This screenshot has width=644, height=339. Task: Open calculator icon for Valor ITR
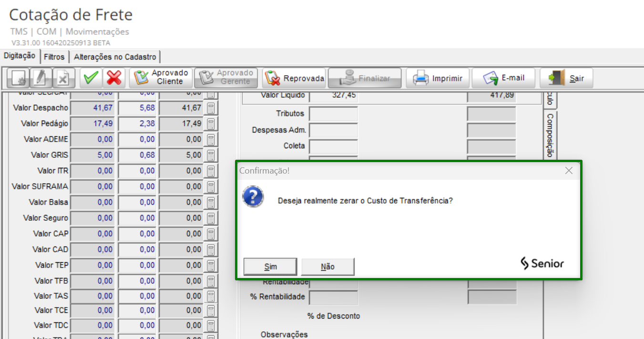[211, 171]
